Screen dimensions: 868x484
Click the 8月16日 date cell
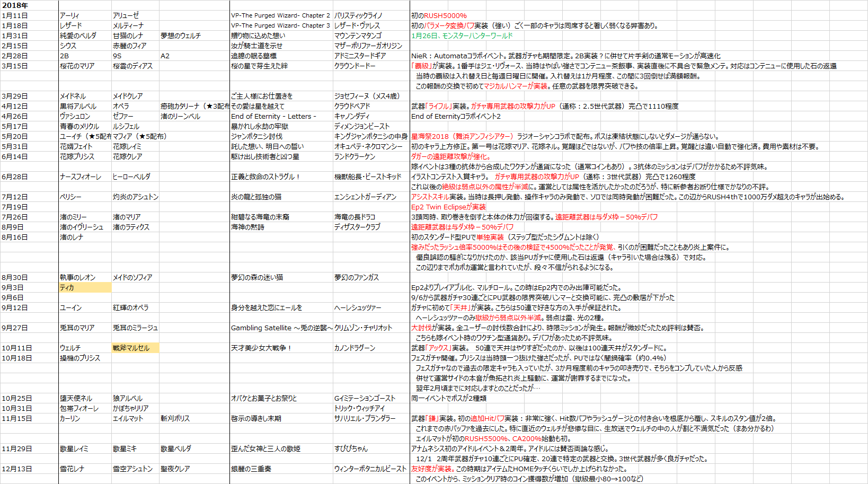pos(29,237)
